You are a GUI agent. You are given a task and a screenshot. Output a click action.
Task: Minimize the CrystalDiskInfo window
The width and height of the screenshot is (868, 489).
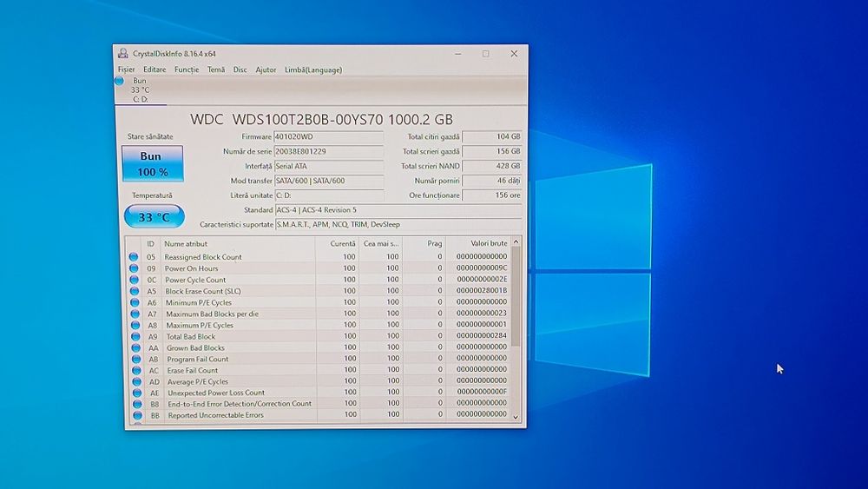pos(457,54)
